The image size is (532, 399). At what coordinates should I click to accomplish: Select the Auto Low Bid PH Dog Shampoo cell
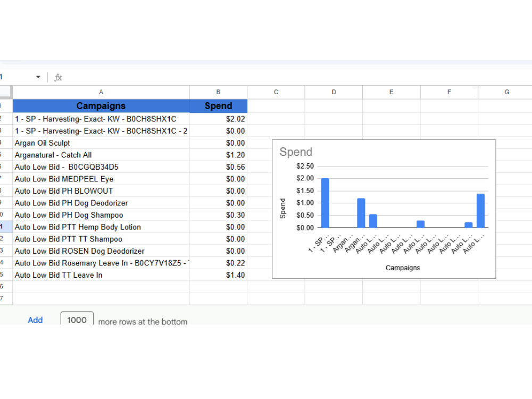click(101, 215)
